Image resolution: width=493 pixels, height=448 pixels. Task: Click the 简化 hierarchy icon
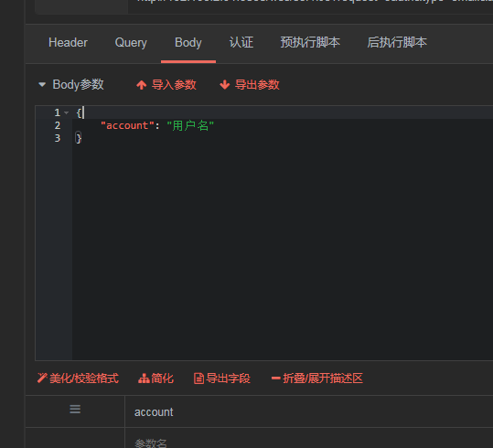tap(144, 379)
